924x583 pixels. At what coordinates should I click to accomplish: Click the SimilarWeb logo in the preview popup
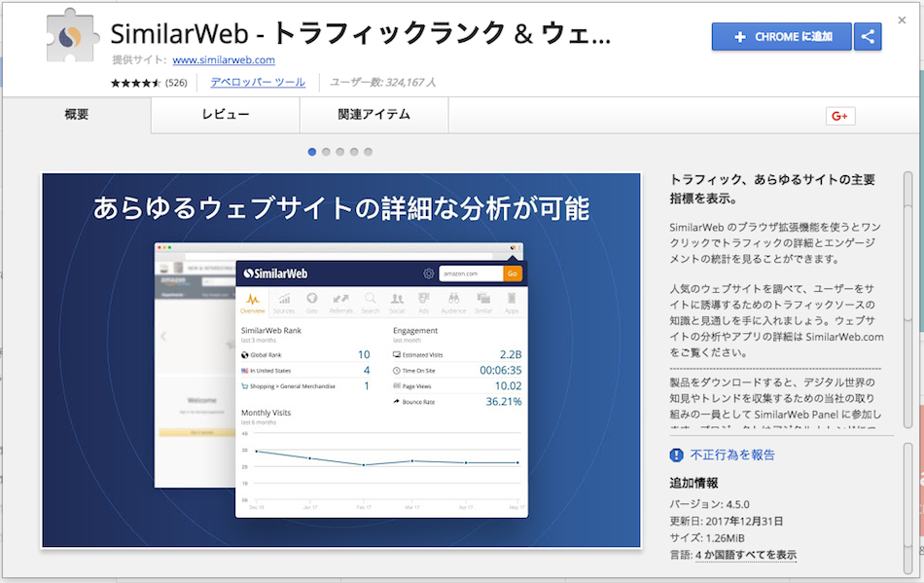(x=275, y=273)
